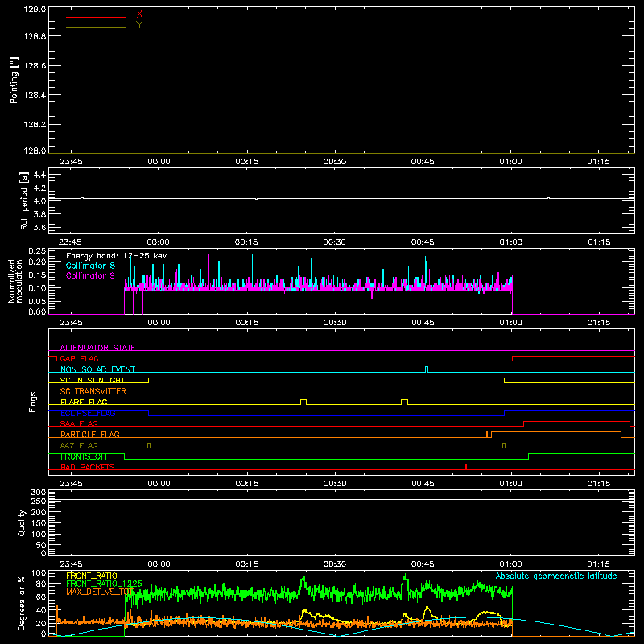Click the ECLIPSE_FLAG label
Viewport: 644px width, 644px height.
88,413
